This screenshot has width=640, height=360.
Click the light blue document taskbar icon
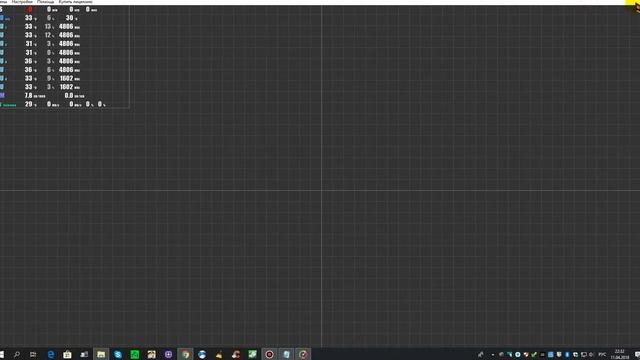[286, 354]
